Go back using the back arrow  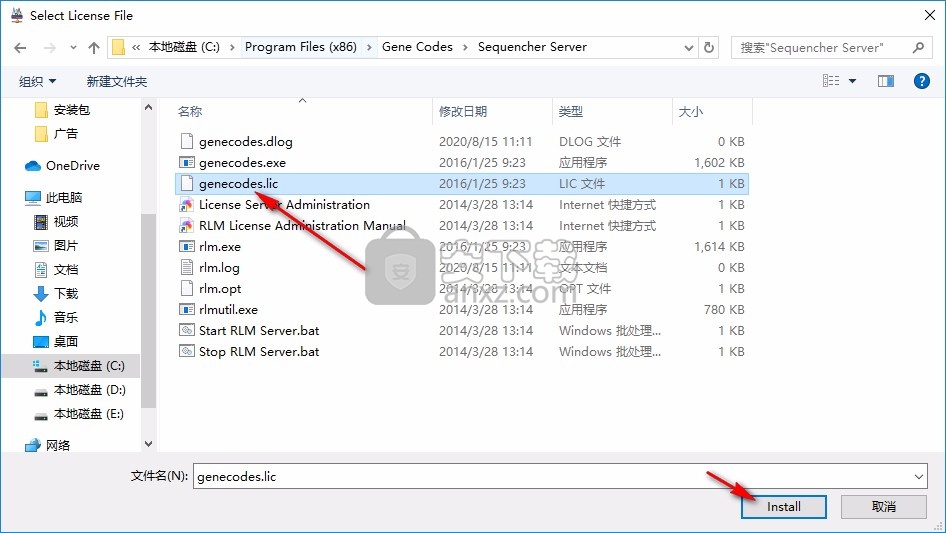[21, 48]
